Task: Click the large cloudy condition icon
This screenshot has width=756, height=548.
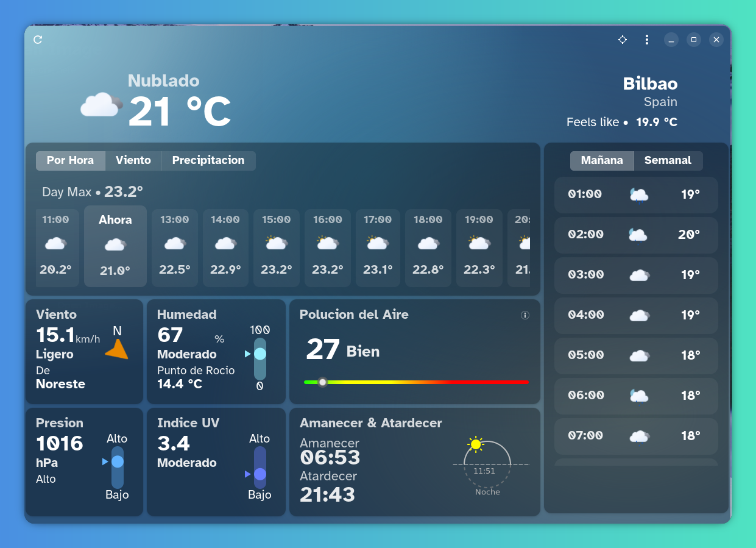Action: point(101,105)
